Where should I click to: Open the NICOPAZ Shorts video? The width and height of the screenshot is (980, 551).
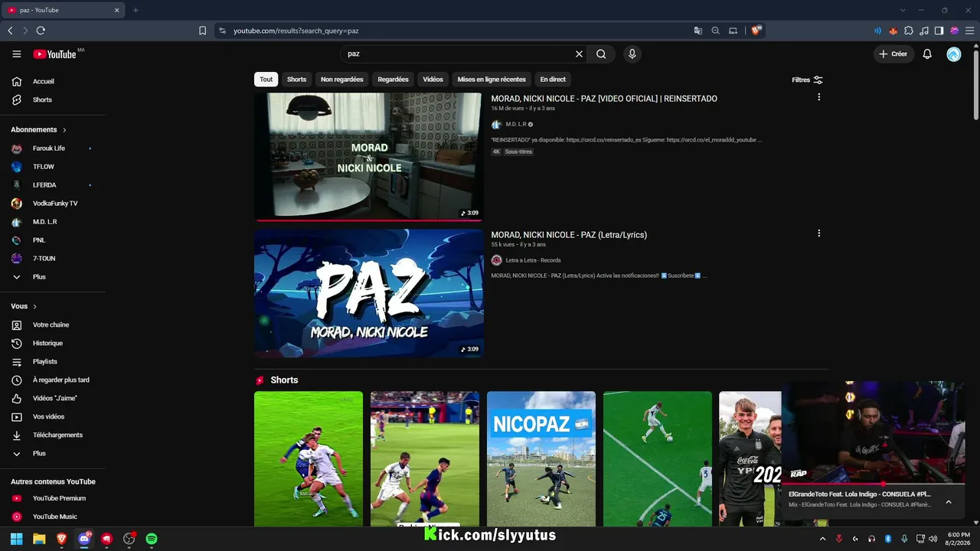pos(541,459)
